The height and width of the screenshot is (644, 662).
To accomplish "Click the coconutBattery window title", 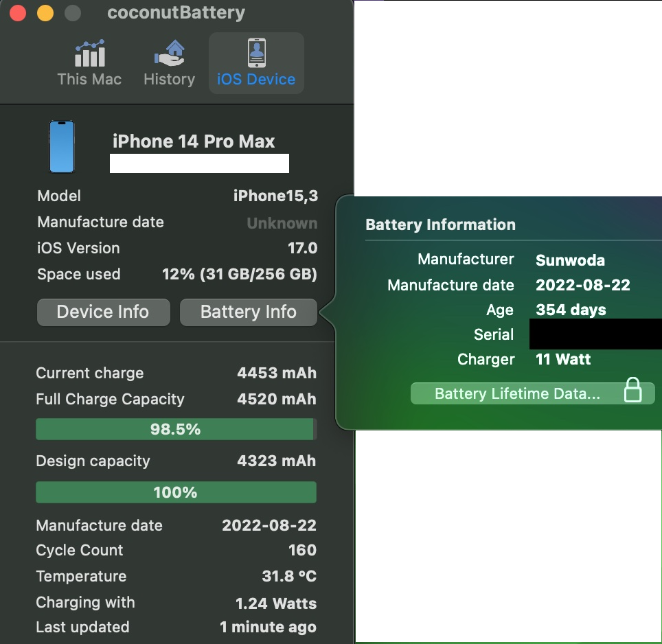I will pyautogui.click(x=176, y=13).
